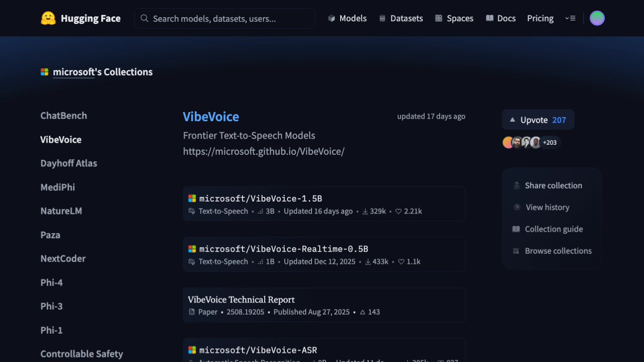This screenshot has height=362, width=644.
Task: Click Pricing in the top navigation
Action: click(x=540, y=18)
